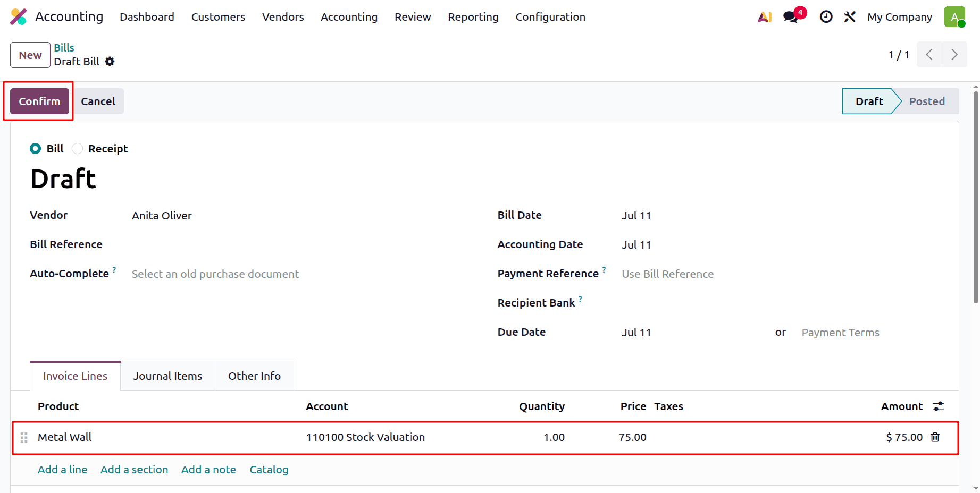
Task: Open the My Company switcher
Action: click(x=900, y=17)
